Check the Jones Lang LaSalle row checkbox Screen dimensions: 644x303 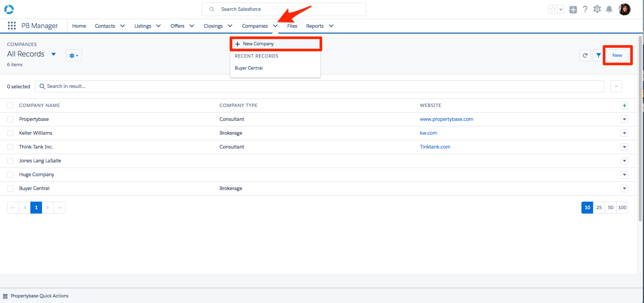[x=10, y=161]
